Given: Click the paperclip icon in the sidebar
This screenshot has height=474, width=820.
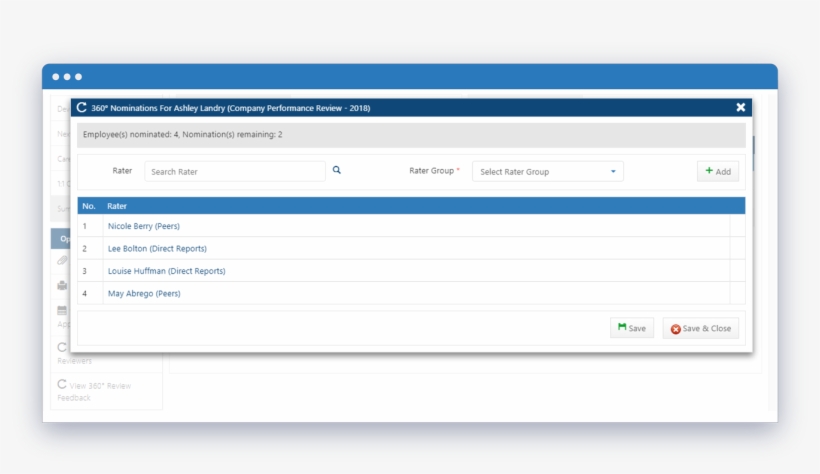Looking at the screenshot, I should pyautogui.click(x=61, y=260).
